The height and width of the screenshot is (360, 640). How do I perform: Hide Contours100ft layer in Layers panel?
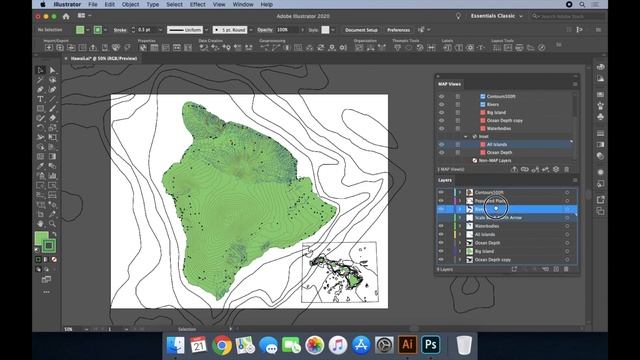tap(441, 192)
